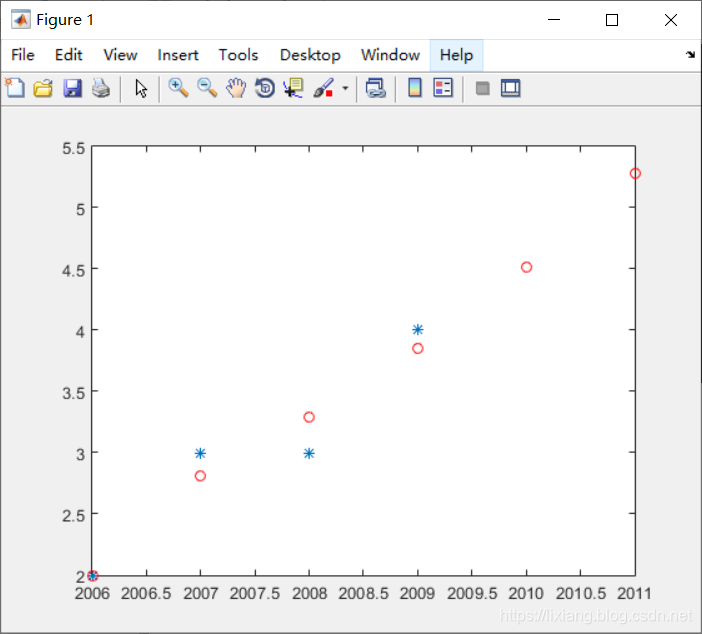Viewport: 702px width, 634px height.
Task: Select the Brush data tool
Action: point(323,88)
